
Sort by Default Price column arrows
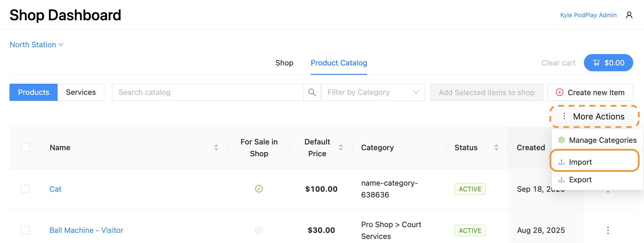[341, 147]
